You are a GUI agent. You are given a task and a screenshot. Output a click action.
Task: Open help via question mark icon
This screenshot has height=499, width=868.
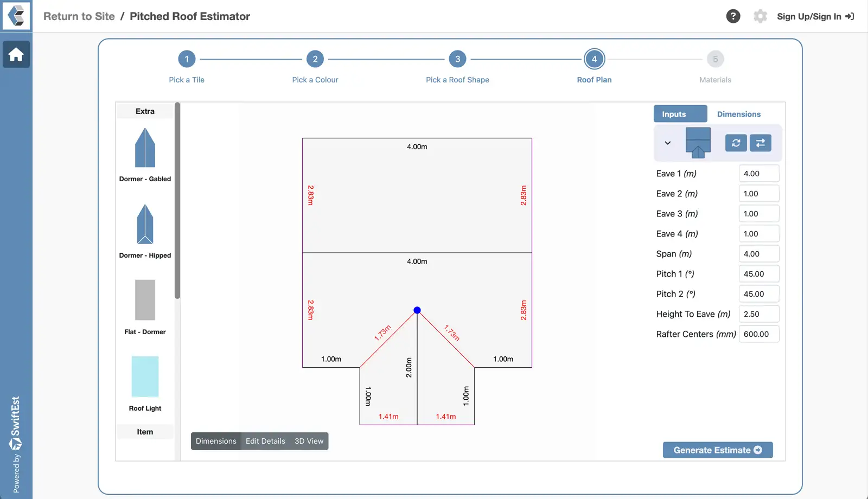733,16
